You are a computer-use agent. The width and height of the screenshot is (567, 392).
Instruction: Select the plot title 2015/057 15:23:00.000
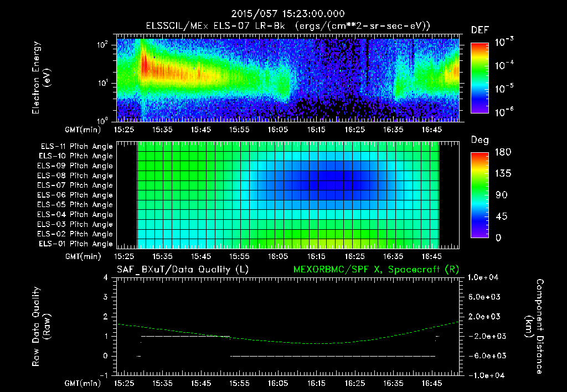pos(288,14)
